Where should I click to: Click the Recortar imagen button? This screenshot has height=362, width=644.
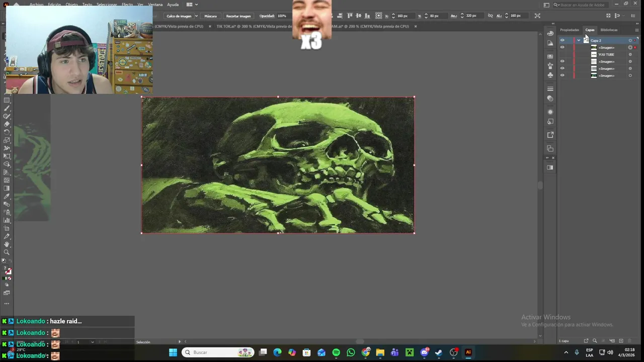238,16
